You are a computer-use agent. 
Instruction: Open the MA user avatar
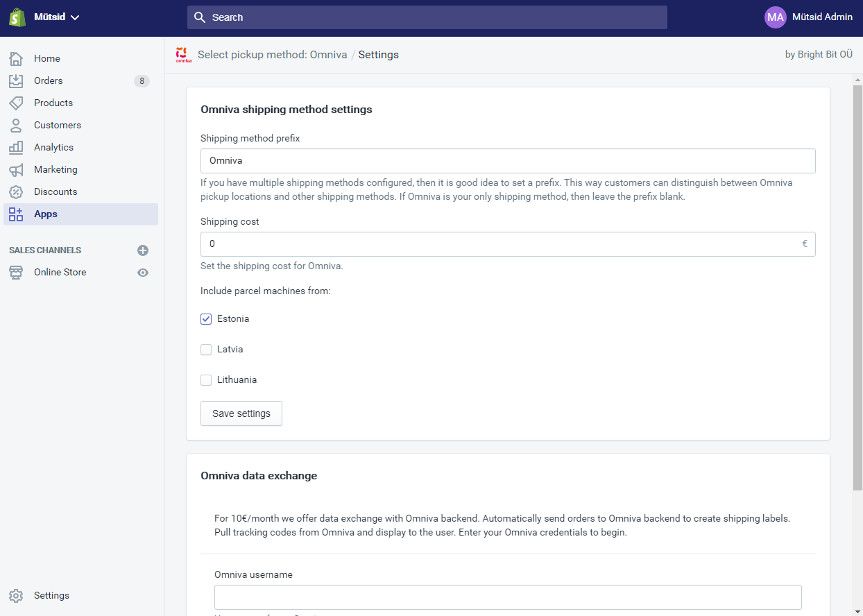[x=776, y=17]
